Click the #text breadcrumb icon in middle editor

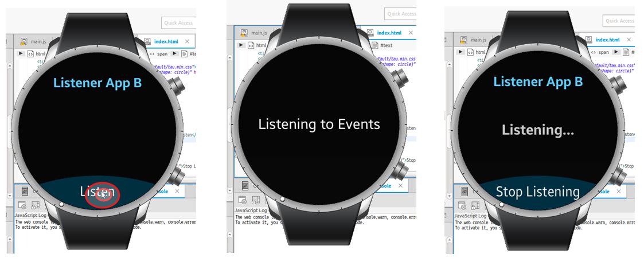point(374,45)
